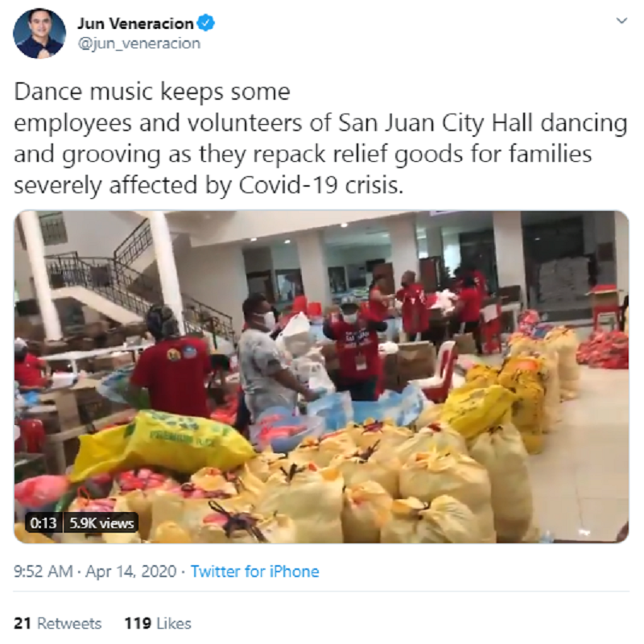This screenshot has width=644, height=644.
Task: View the 21 Retweets list
Action: point(57,623)
